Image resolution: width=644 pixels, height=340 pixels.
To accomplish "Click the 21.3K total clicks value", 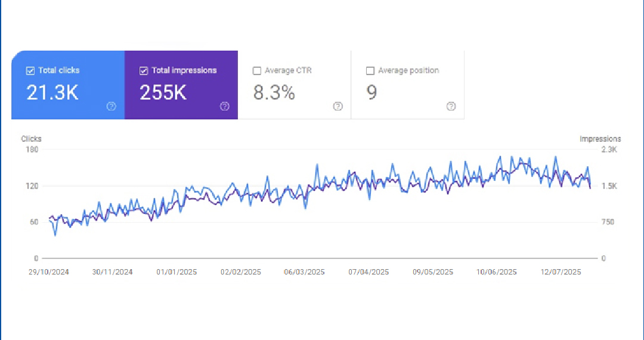I will (x=52, y=93).
